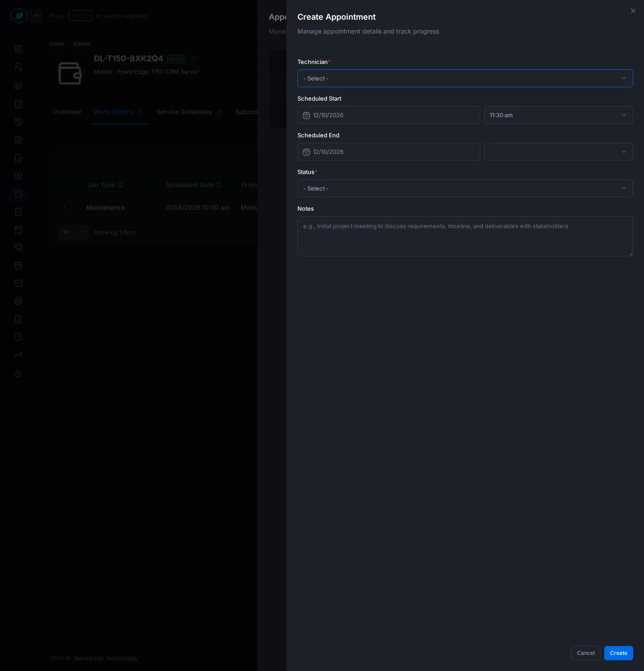This screenshot has width=644, height=671.
Task: Open the chart report file icon in sidebar
Action: (18, 319)
